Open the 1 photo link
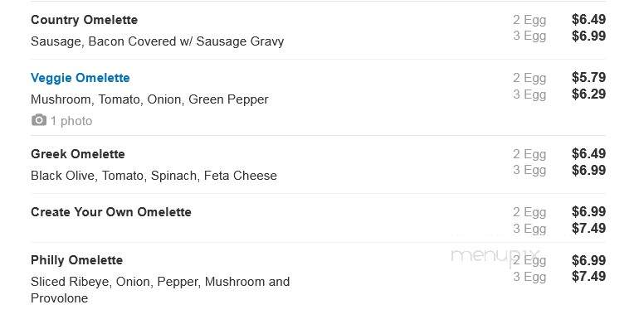This screenshot has width=644, height=324. pos(71,121)
